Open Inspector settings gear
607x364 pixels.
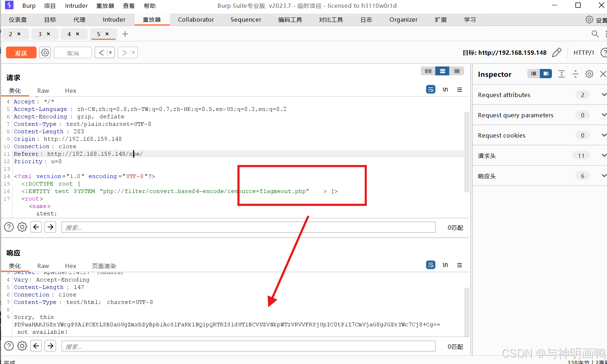[x=589, y=74]
